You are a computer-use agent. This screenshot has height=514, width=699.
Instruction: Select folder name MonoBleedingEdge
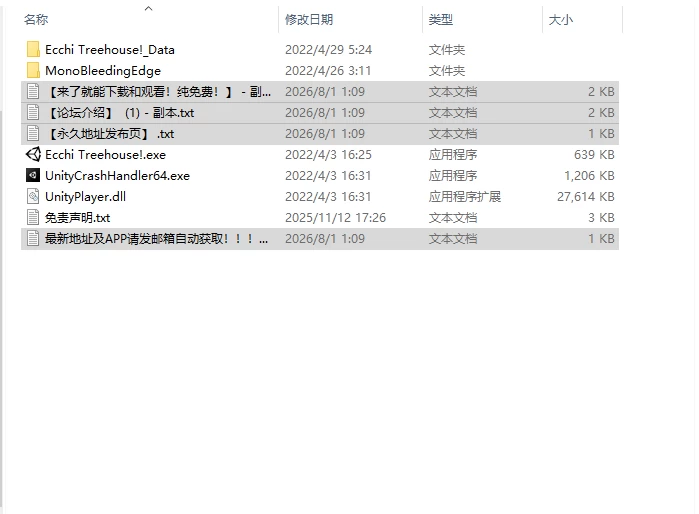103,70
